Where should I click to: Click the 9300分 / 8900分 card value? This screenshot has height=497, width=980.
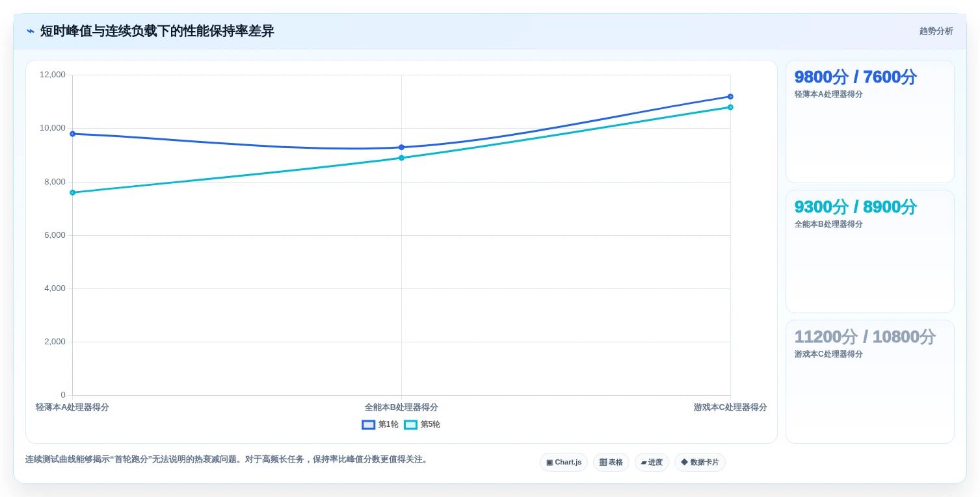tap(855, 207)
